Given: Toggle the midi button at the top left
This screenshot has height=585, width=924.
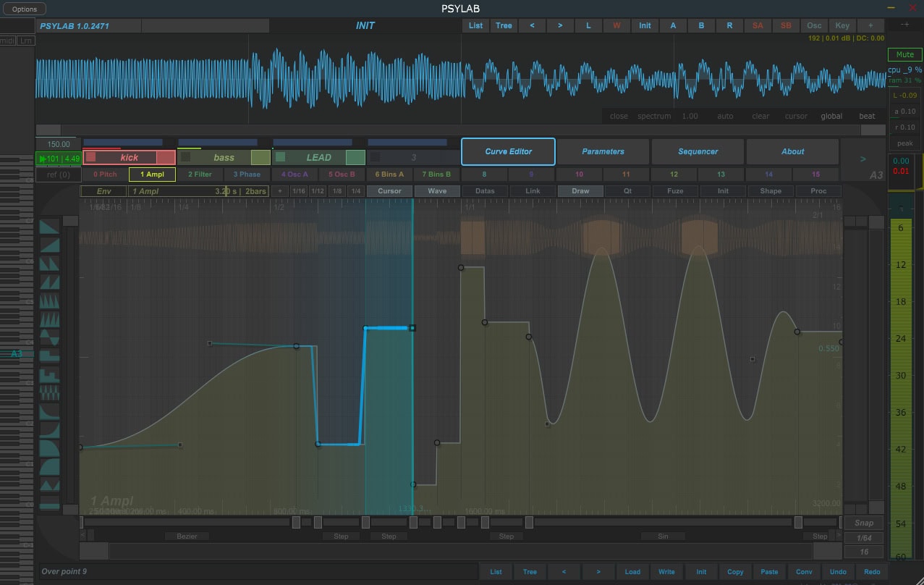Looking at the screenshot, I should click(7, 41).
